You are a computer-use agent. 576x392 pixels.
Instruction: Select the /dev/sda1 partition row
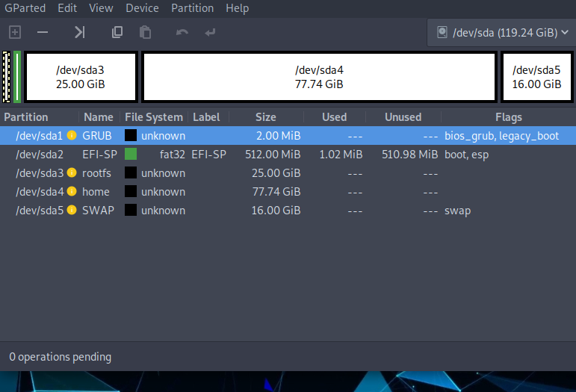point(288,135)
